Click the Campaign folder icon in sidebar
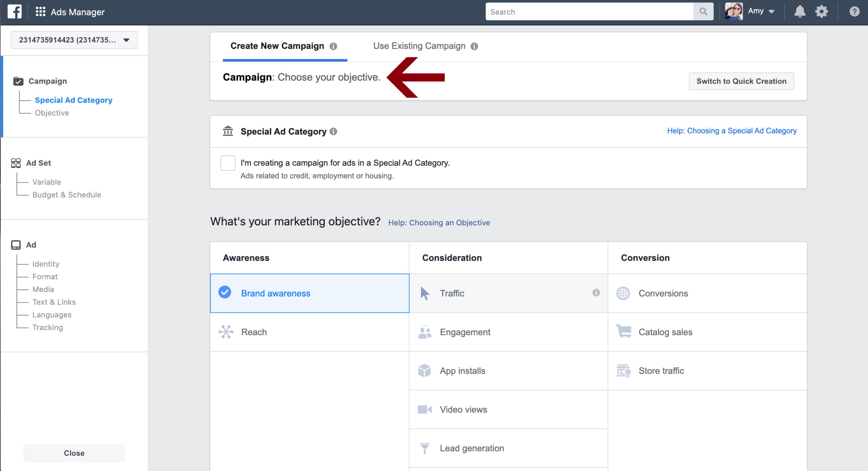 click(x=18, y=81)
